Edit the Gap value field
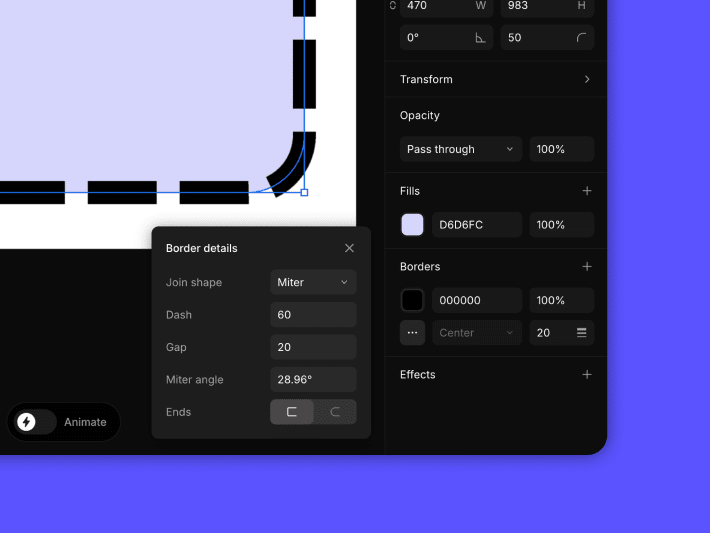 pyautogui.click(x=313, y=347)
